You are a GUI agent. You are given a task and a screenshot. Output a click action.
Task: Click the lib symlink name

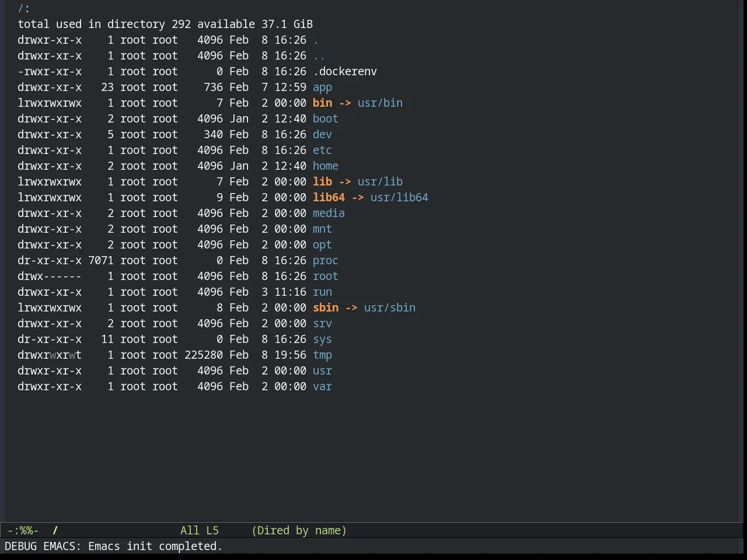coord(322,182)
